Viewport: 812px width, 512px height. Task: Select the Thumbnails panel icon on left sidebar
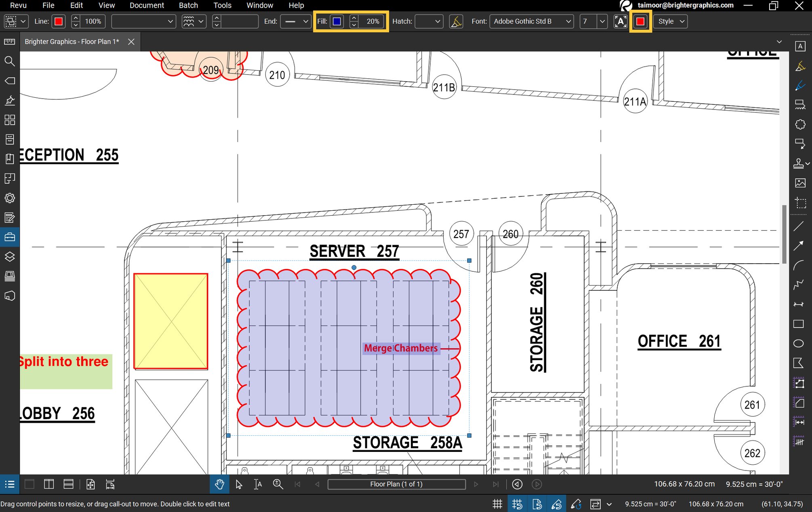click(x=10, y=120)
